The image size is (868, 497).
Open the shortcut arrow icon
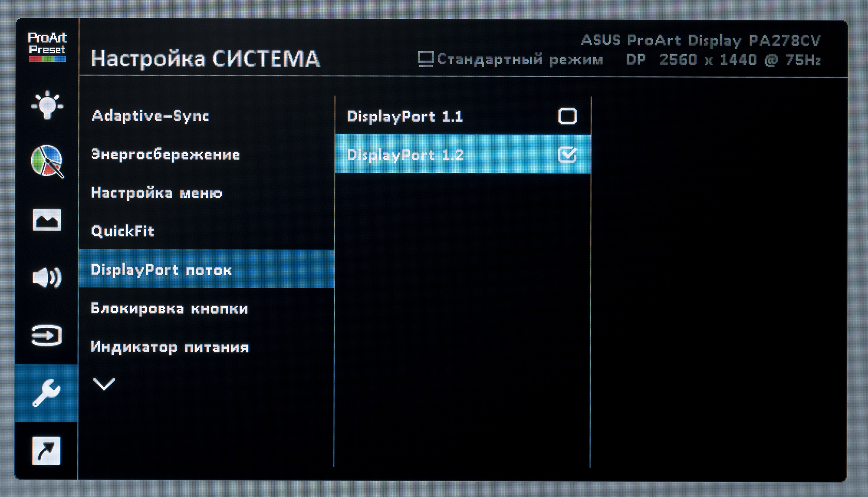coord(47,451)
